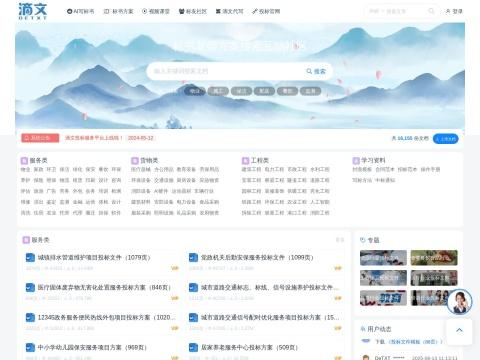Image resolution: width=480 pixels, height=360 pixels.
Task: Click VIP badge on 城镇排水管道 entry
Action: 175,268
